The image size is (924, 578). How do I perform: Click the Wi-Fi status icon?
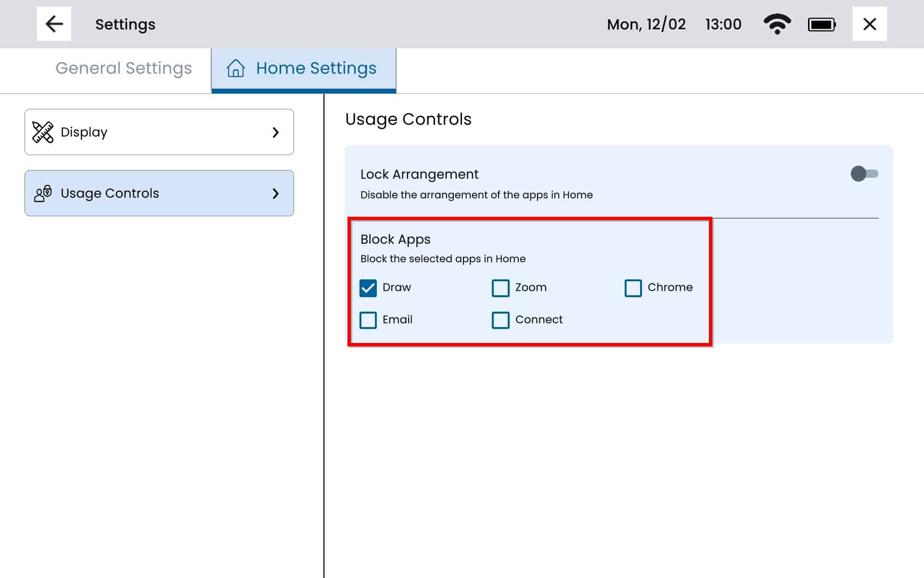777,24
